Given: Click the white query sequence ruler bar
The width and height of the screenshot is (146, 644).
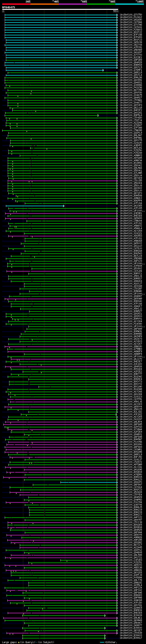Looking at the screenshot, I should point(60,9).
